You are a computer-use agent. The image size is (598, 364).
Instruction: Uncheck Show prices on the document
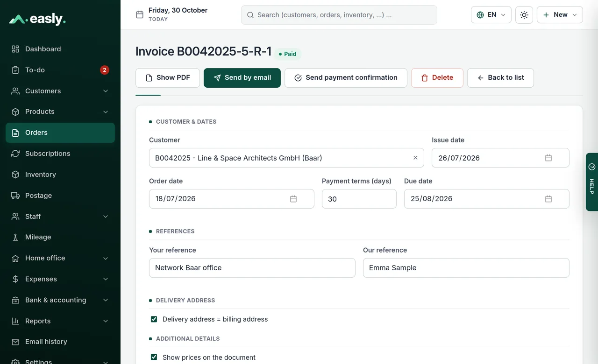click(x=154, y=357)
